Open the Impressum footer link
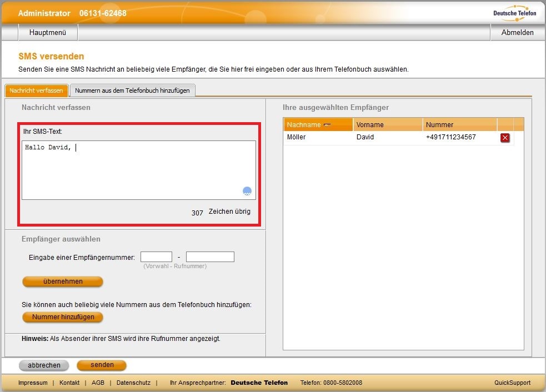 coord(33,383)
